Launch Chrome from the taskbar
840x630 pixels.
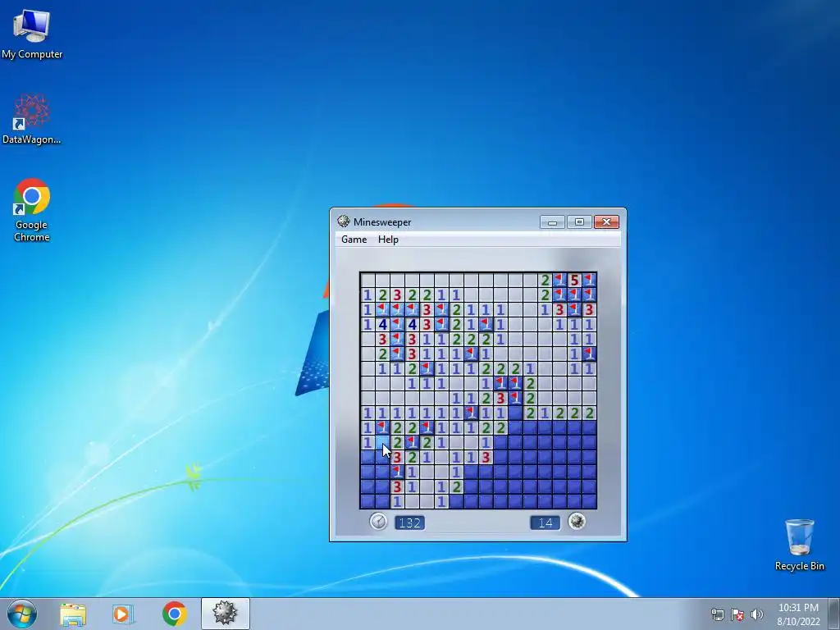pyautogui.click(x=174, y=614)
